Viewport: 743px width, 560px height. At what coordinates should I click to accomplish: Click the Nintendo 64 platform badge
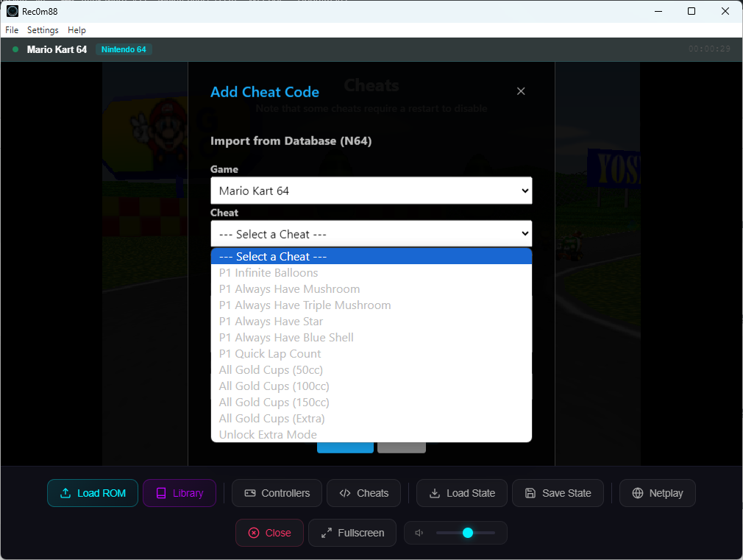[124, 49]
